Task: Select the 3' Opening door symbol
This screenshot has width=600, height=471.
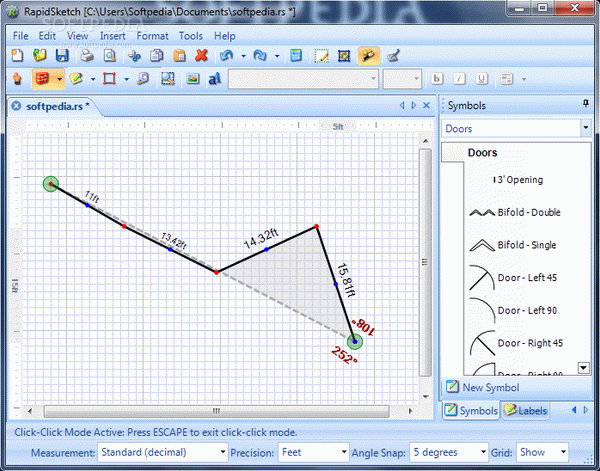Action: [x=518, y=179]
